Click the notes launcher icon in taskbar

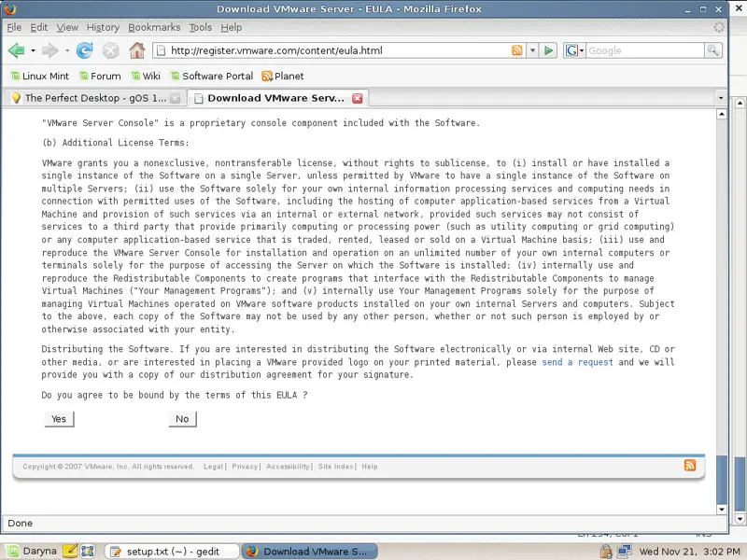(x=70, y=552)
